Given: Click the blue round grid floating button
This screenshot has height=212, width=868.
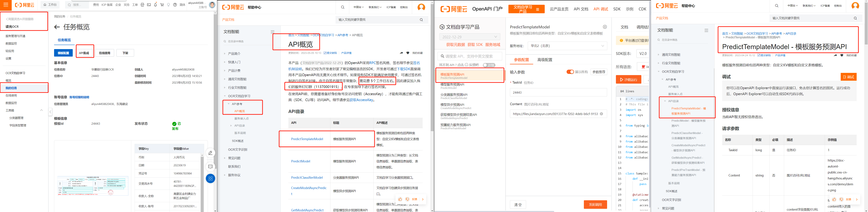Looking at the screenshot, I should click(x=210, y=179).
